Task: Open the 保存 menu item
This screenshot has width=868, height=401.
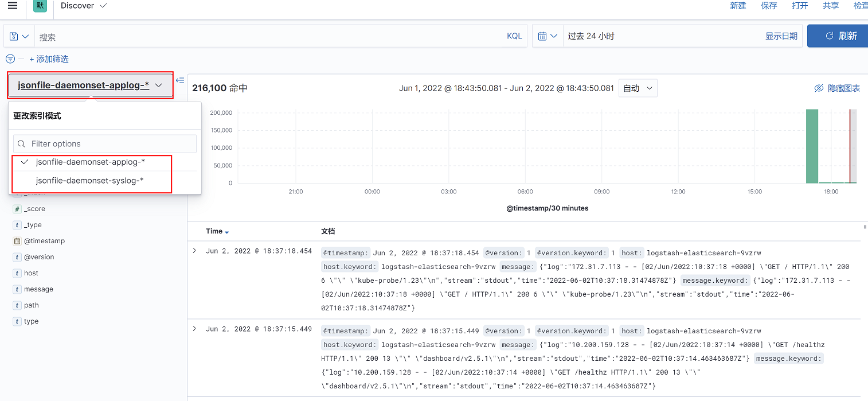Action: (769, 6)
